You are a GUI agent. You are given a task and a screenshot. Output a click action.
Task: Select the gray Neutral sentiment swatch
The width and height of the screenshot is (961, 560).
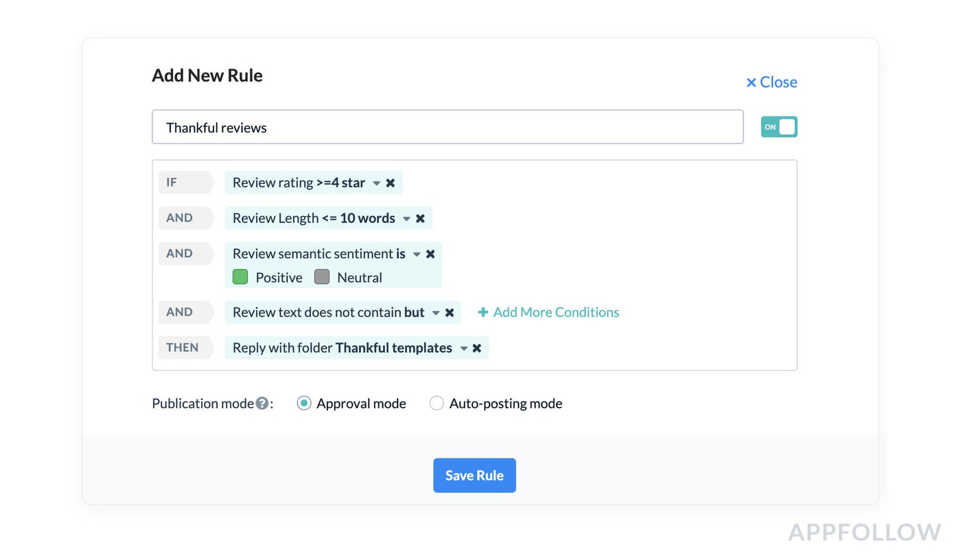322,277
